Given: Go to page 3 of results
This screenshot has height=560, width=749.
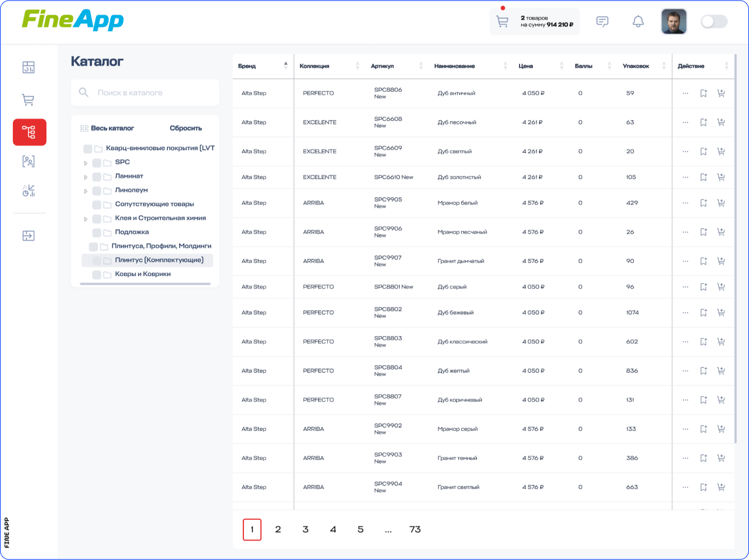Looking at the screenshot, I should point(305,529).
